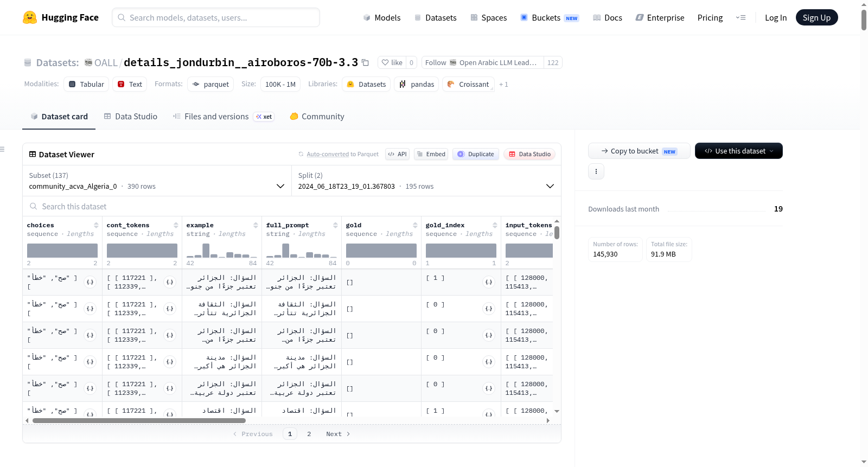Go to the Hugging Face home logo
Viewport: 868px width, 467px height.
61,17
